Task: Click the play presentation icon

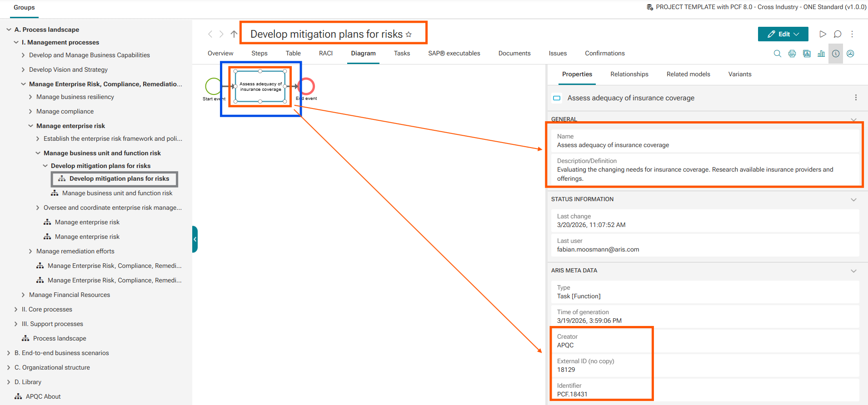Action: [823, 34]
